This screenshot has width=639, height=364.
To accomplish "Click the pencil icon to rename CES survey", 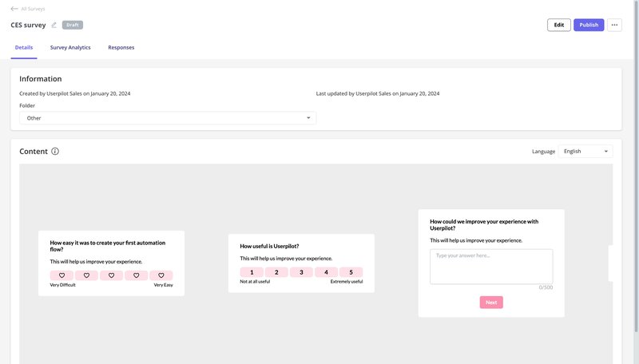I will (54, 25).
